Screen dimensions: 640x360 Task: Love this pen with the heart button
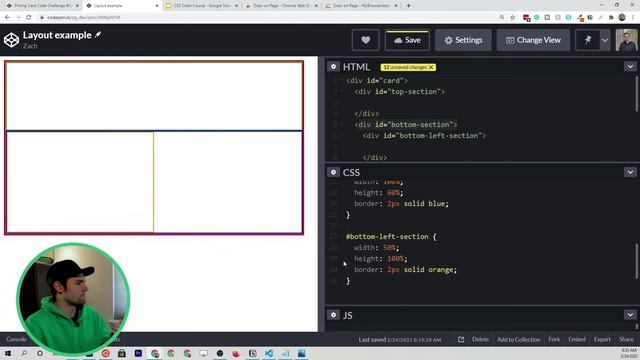(365, 40)
